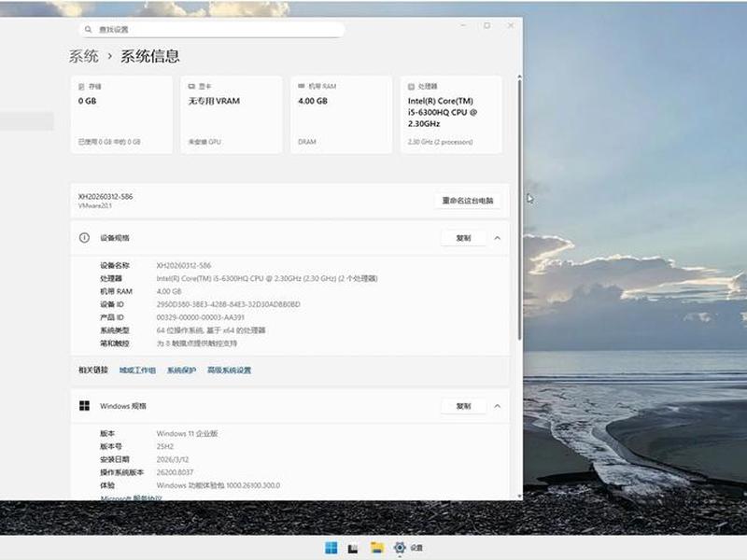Open the 机带 RAM 4.00 GB card
Screen dimensions: 747x560
[342, 114]
